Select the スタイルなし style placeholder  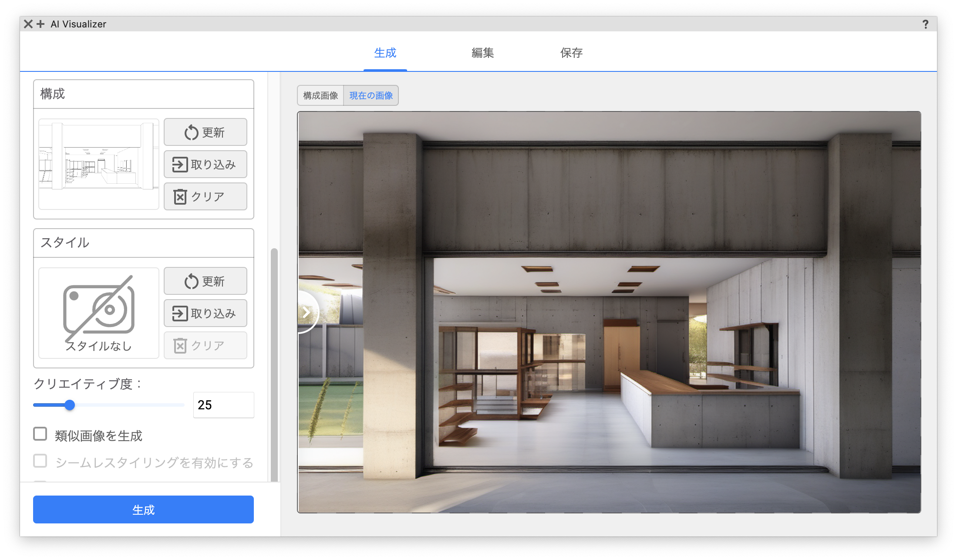[99, 313]
